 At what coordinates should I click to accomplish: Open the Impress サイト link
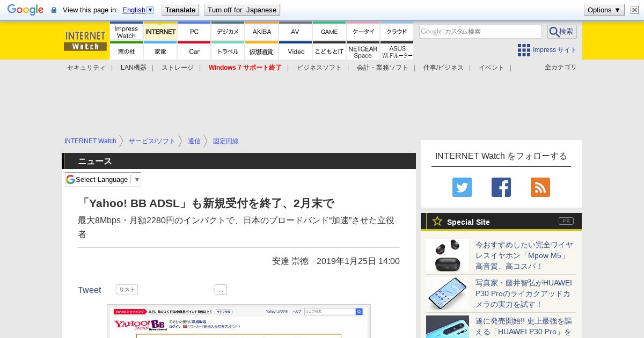[554, 50]
